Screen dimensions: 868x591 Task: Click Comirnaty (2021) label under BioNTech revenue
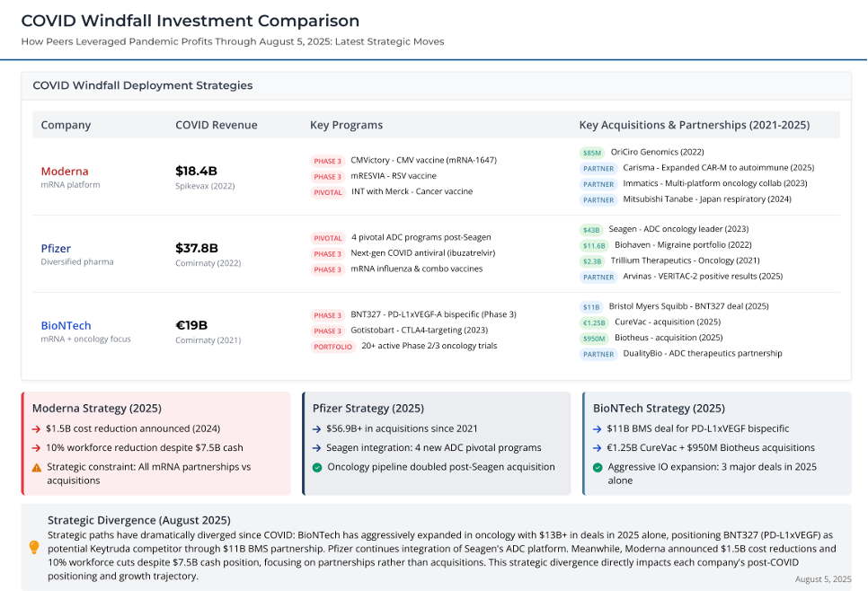208,340
